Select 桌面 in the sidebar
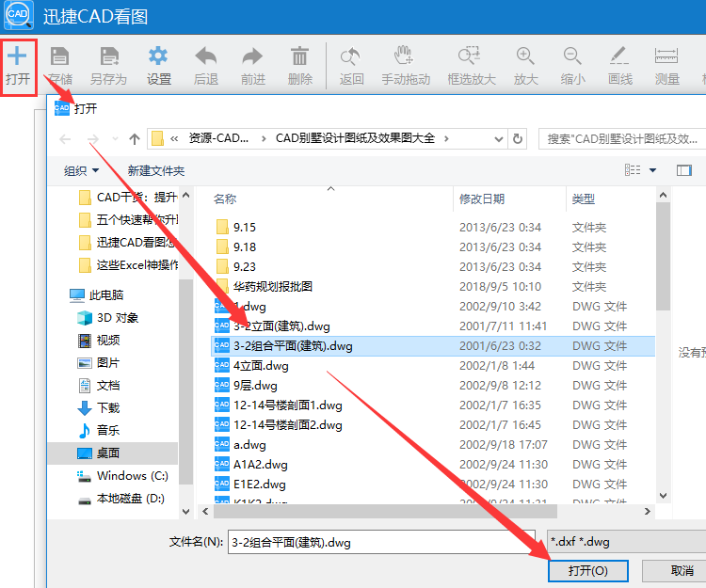 (113, 453)
